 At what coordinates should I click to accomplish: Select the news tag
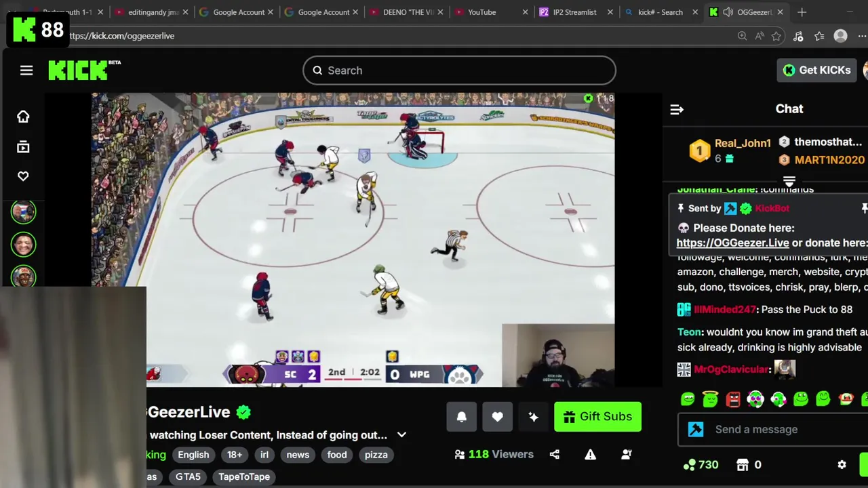[298, 455]
